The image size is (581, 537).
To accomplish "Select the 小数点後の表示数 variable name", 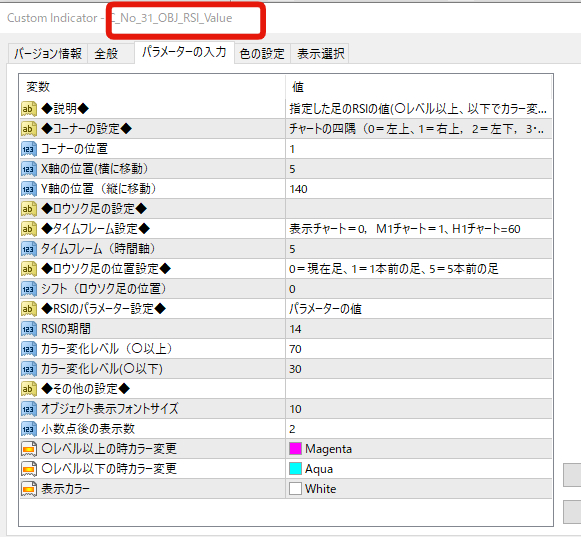I will point(88,429).
